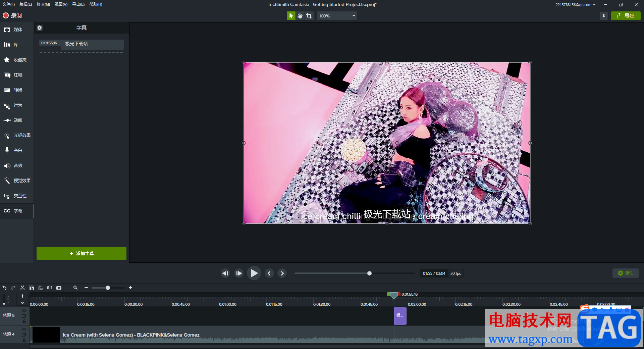Open the 音效 audio effects tab
The height and width of the screenshot is (349, 644).
(x=16, y=166)
